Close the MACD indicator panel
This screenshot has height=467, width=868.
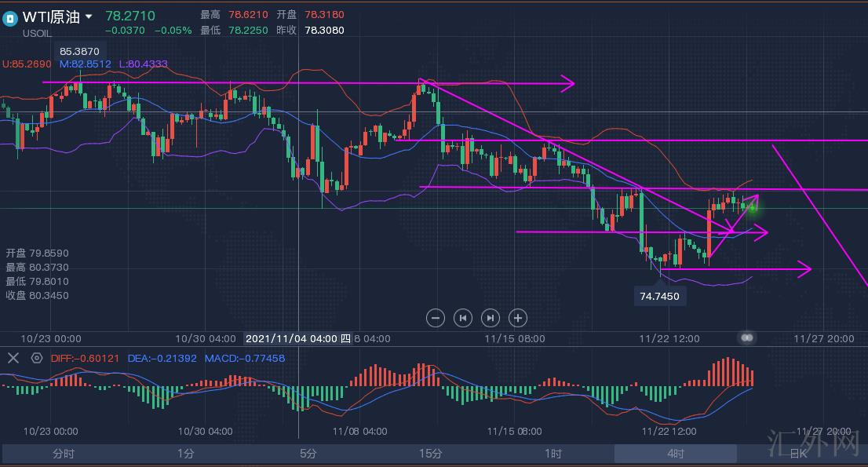pyautogui.click(x=13, y=358)
